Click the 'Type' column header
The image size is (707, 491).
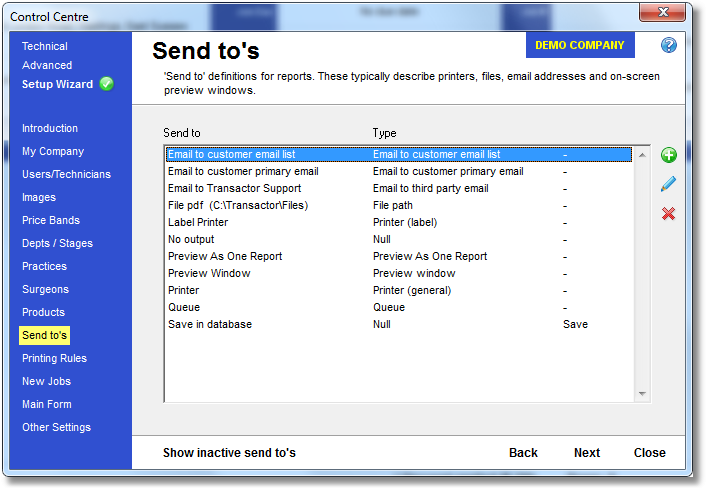point(384,133)
